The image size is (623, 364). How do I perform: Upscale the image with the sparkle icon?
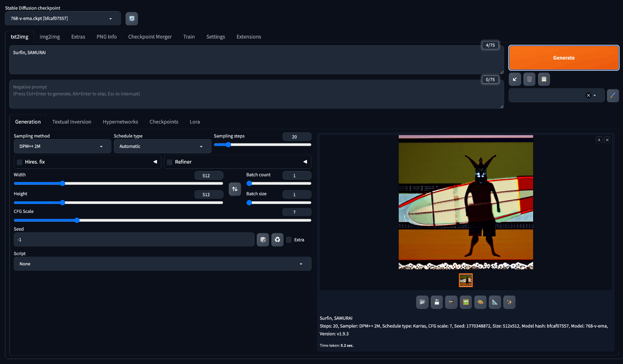[510, 302]
